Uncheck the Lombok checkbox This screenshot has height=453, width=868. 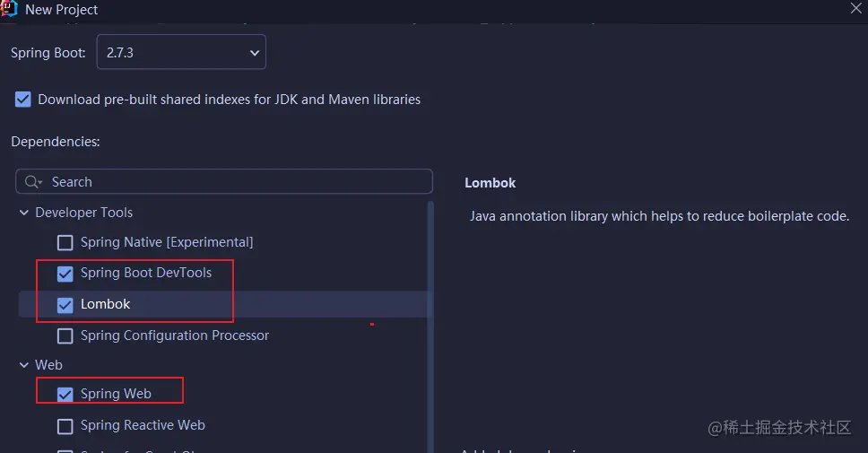click(x=65, y=305)
